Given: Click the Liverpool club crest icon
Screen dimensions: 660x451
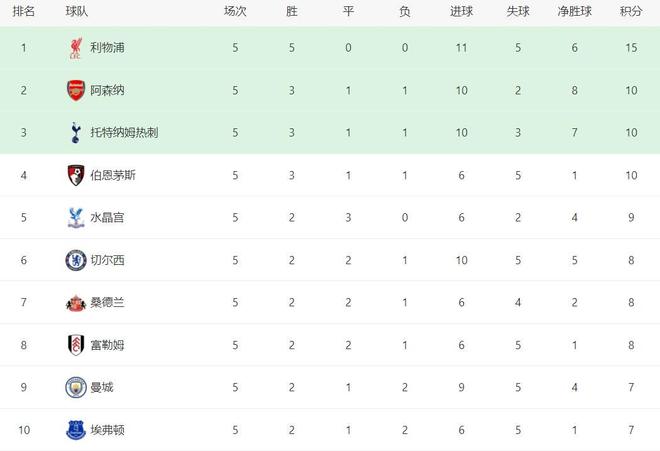Looking at the screenshot, I should pyautogui.click(x=75, y=48).
